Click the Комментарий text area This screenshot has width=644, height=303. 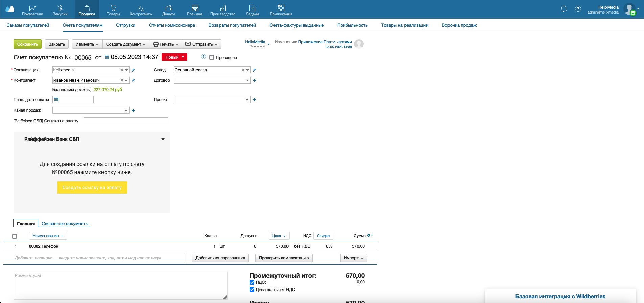[120, 285]
